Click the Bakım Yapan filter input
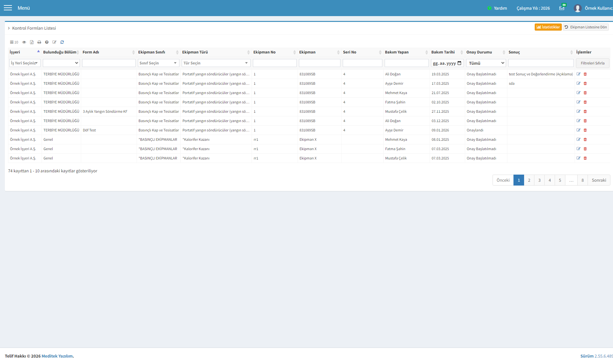Screen dimensions: 613x364 (x=407, y=63)
